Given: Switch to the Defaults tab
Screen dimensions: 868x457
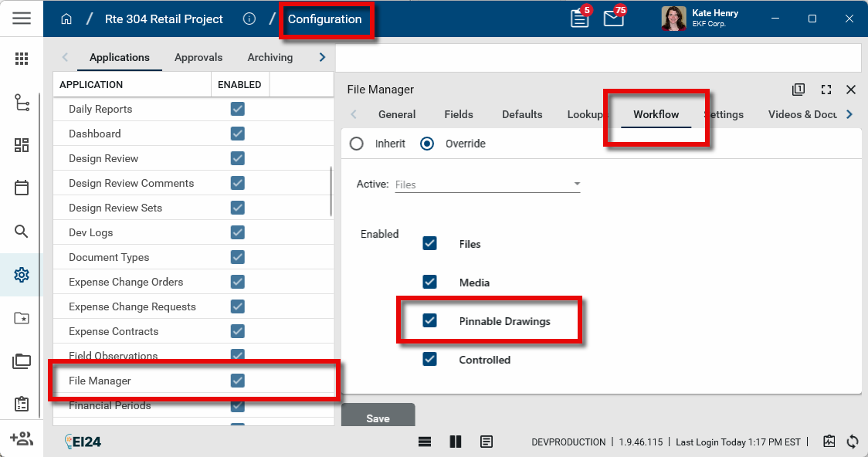Looking at the screenshot, I should pyautogui.click(x=522, y=114).
